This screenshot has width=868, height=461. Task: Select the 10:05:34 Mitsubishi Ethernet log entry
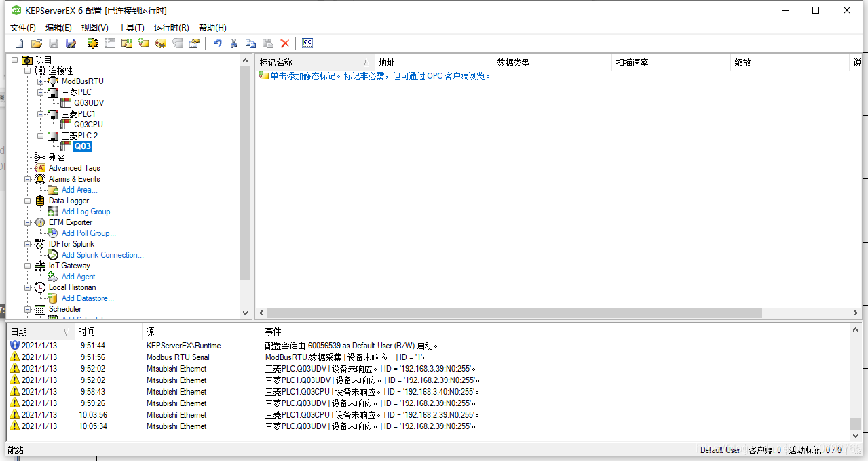[429, 426]
